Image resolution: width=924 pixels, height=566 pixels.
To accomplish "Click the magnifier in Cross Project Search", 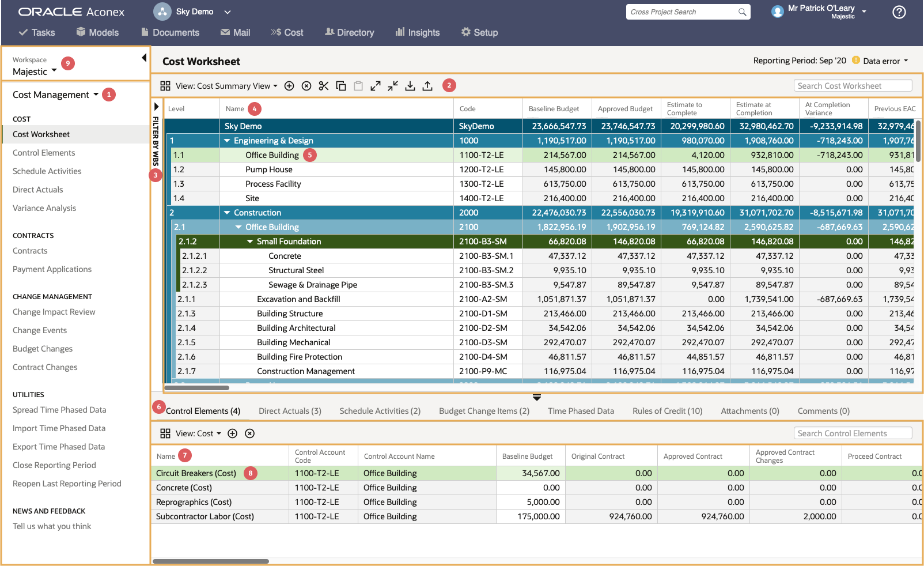I will click(x=742, y=12).
